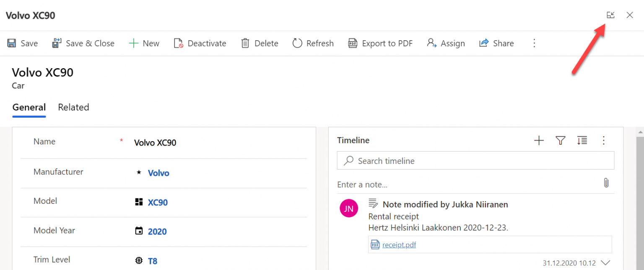Click the New button label
The height and width of the screenshot is (270, 644).
151,44
